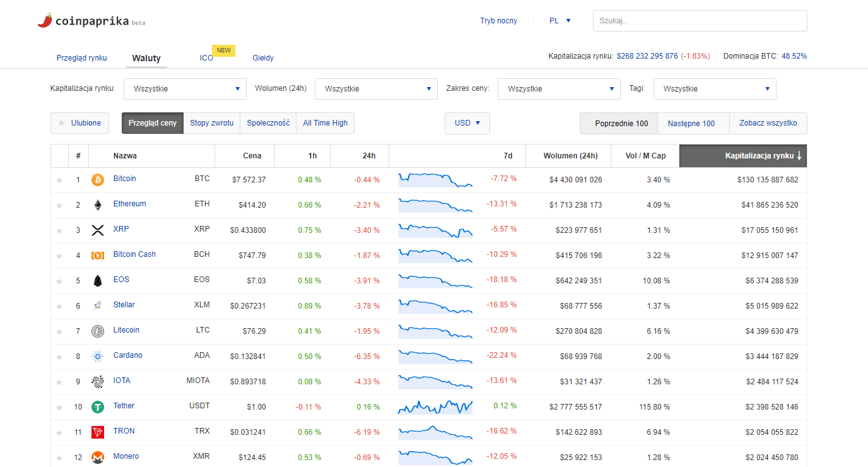
Task: Select the All Time High view tab
Action: point(325,123)
